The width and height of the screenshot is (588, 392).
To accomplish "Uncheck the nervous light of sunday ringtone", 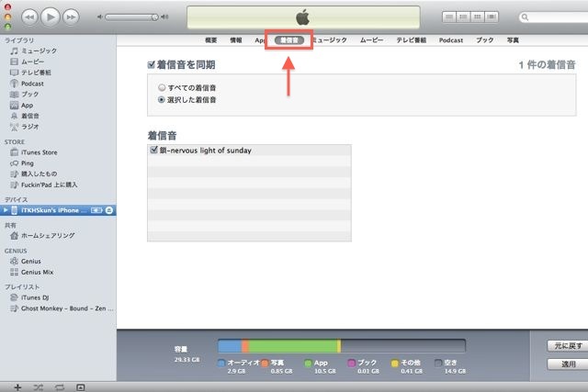I will (x=153, y=150).
